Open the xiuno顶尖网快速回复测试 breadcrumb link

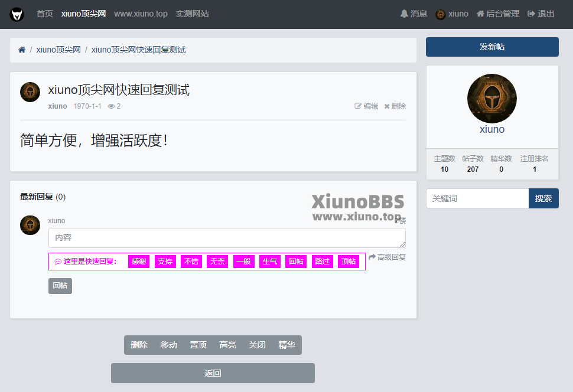tap(138, 50)
